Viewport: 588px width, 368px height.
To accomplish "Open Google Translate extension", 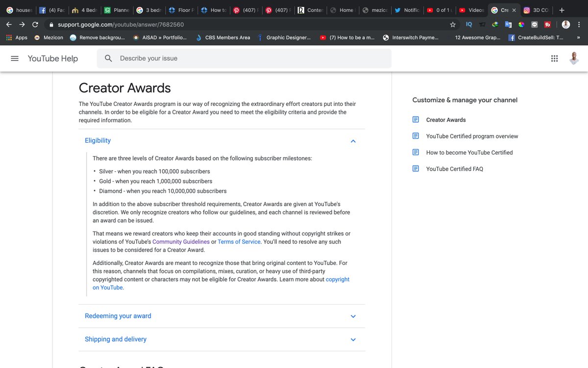I will click(x=508, y=25).
